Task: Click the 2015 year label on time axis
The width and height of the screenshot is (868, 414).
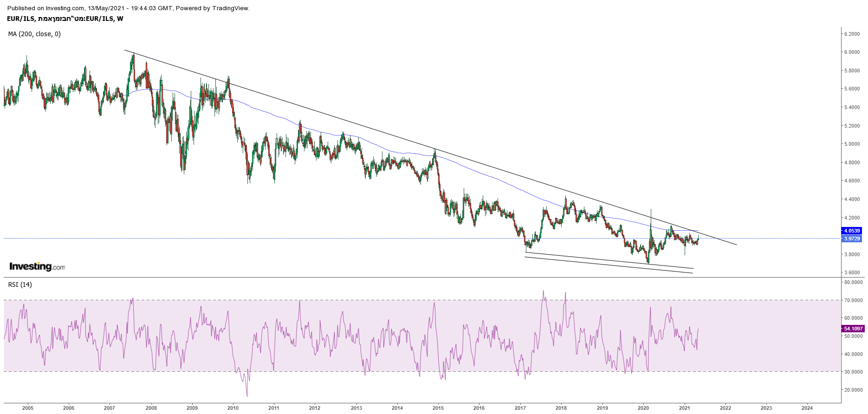Action: point(438,408)
